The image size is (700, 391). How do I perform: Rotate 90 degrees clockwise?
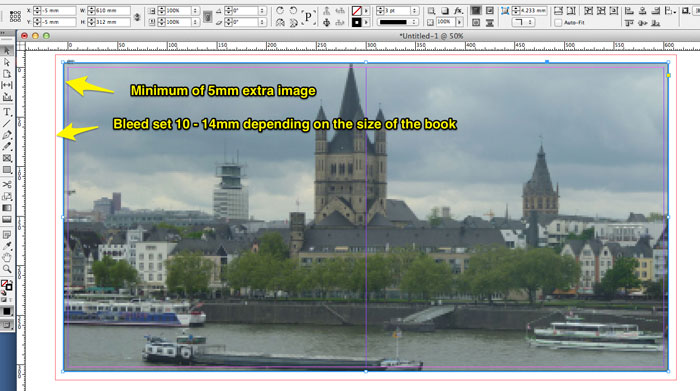[280, 10]
